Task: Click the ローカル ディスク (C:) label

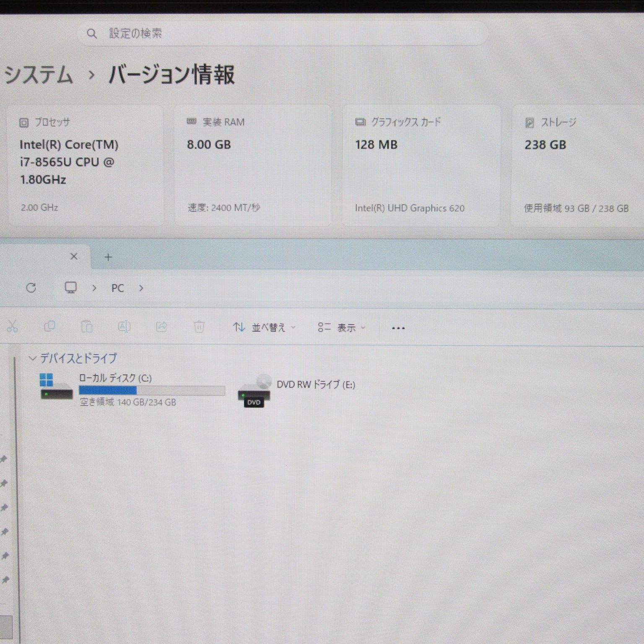Action: click(x=115, y=378)
